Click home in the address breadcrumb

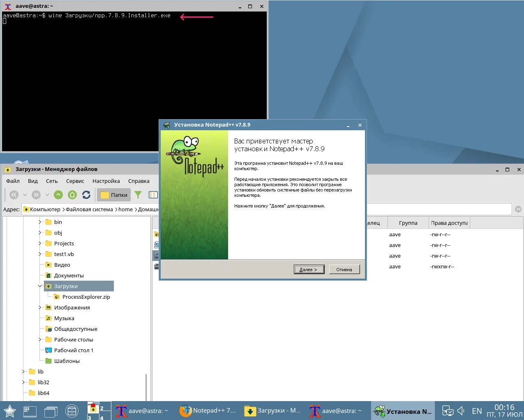126,209
